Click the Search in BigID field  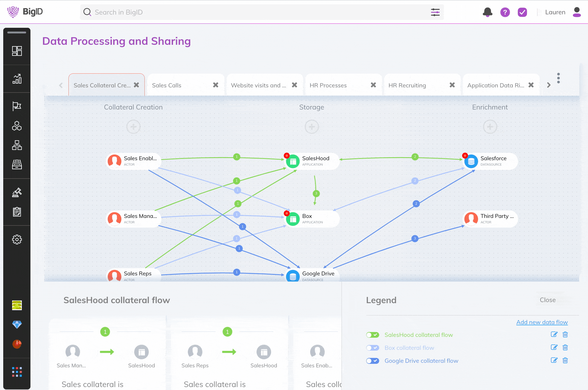[x=256, y=12]
